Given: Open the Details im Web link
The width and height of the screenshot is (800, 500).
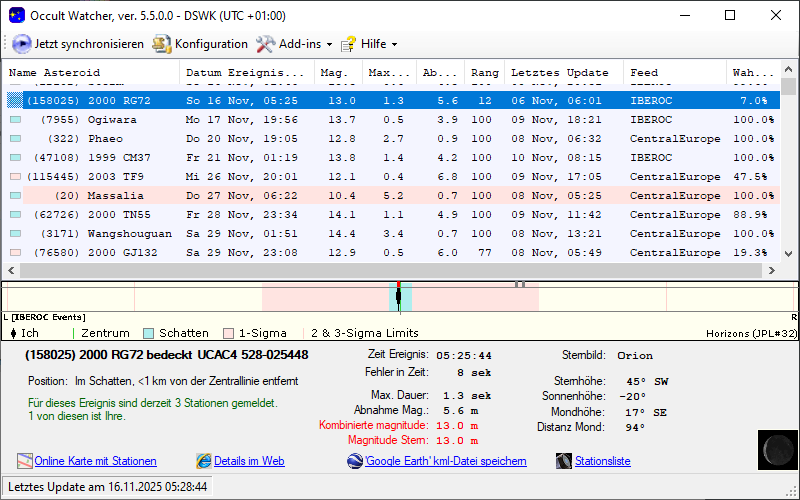Looking at the screenshot, I should click(x=249, y=461).
